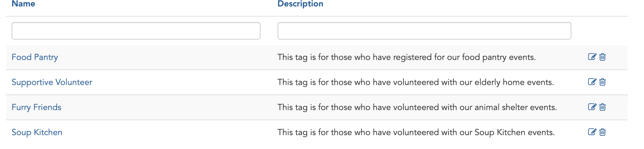This screenshot has width=644, height=149.
Task: Focus the Description filter input field
Action: pos(424,31)
